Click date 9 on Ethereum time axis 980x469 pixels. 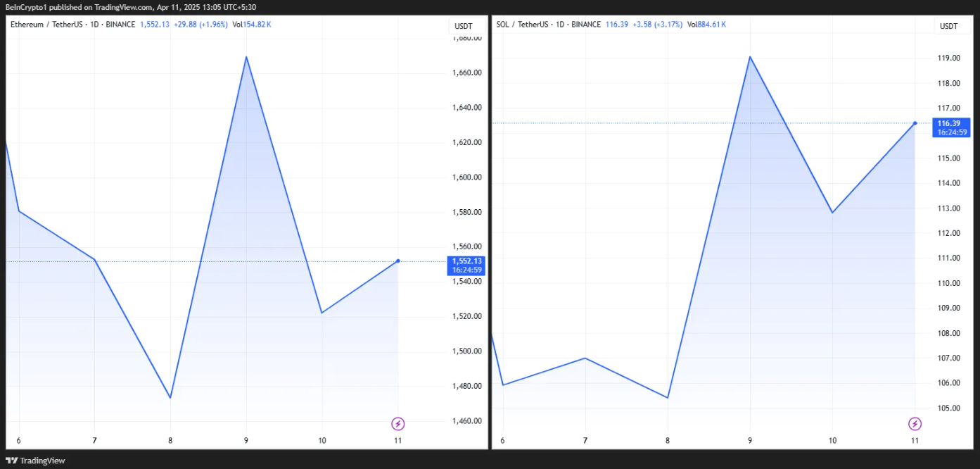pos(246,440)
